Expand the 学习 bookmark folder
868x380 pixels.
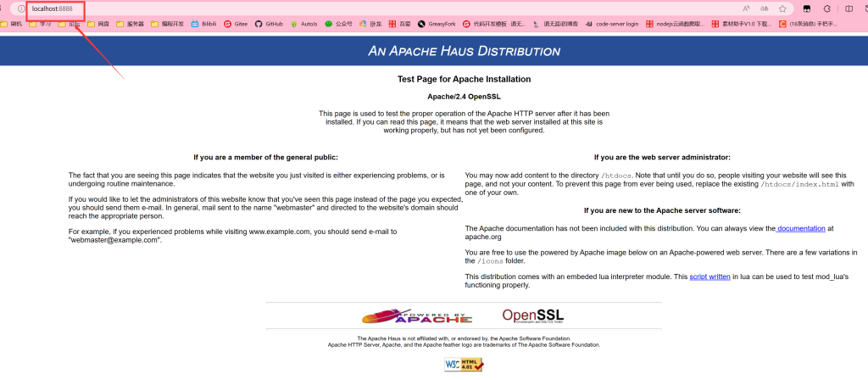pos(40,25)
